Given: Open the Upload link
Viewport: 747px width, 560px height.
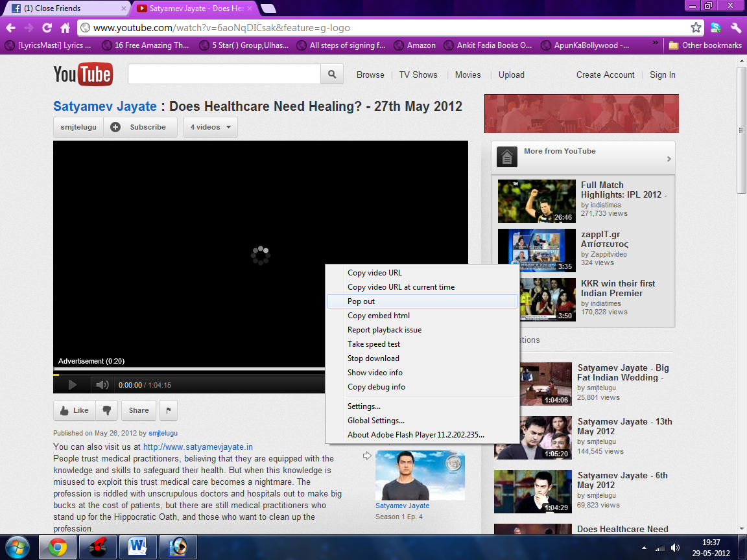Looking at the screenshot, I should (x=511, y=75).
